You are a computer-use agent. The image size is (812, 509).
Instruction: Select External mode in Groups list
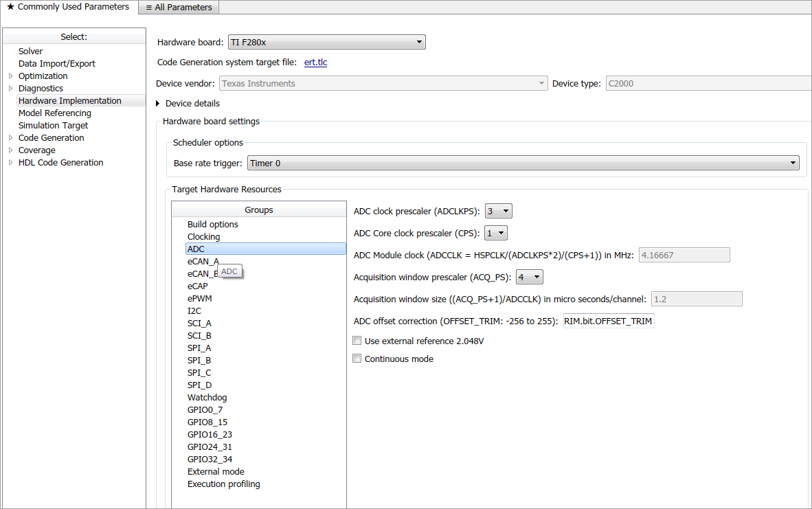[x=216, y=472]
